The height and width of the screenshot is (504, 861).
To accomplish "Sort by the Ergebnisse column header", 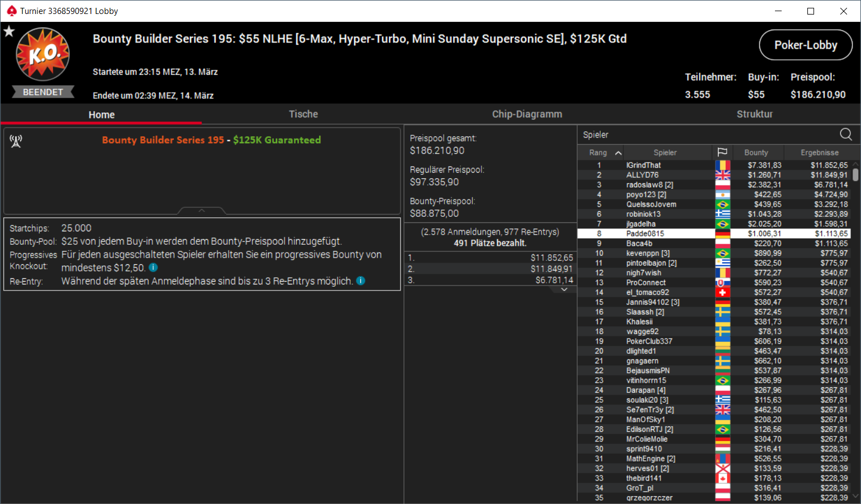I will point(819,153).
